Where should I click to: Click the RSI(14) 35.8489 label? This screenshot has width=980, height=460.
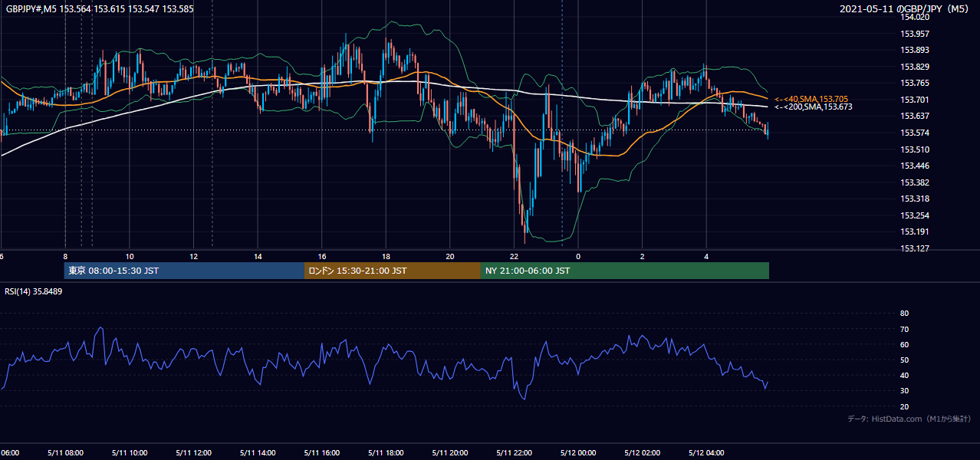click(34, 291)
